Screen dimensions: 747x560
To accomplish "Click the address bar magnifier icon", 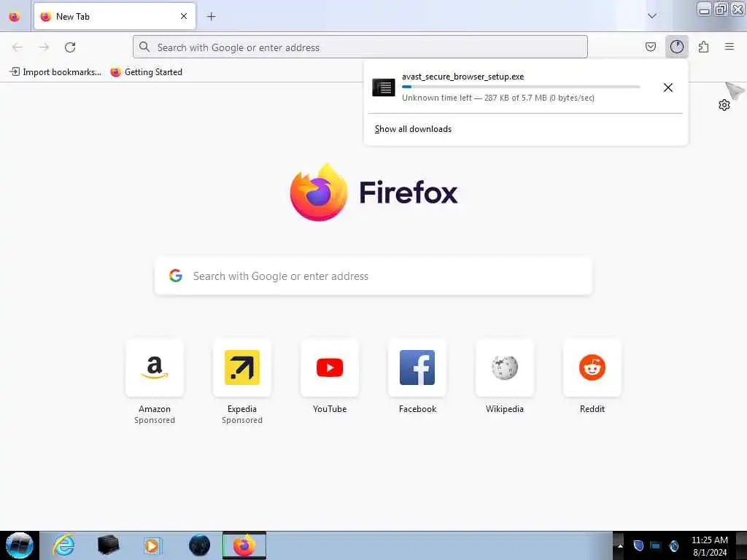I will click(144, 47).
